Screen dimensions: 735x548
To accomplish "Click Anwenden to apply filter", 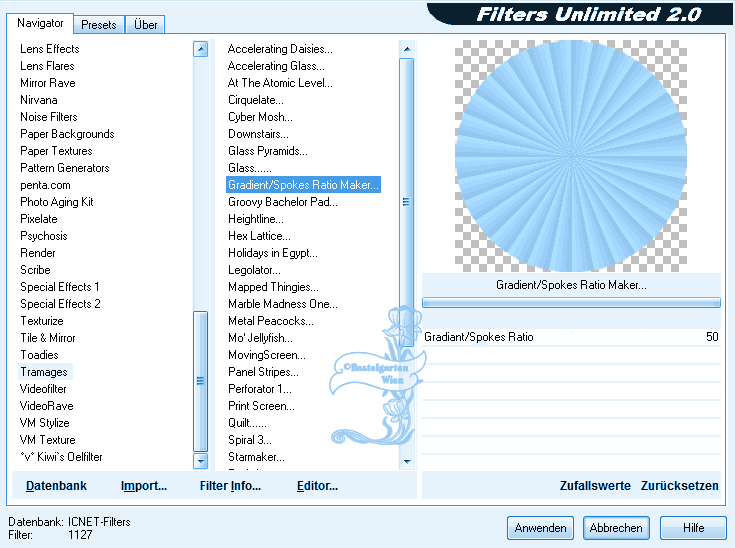I will pos(540,528).
